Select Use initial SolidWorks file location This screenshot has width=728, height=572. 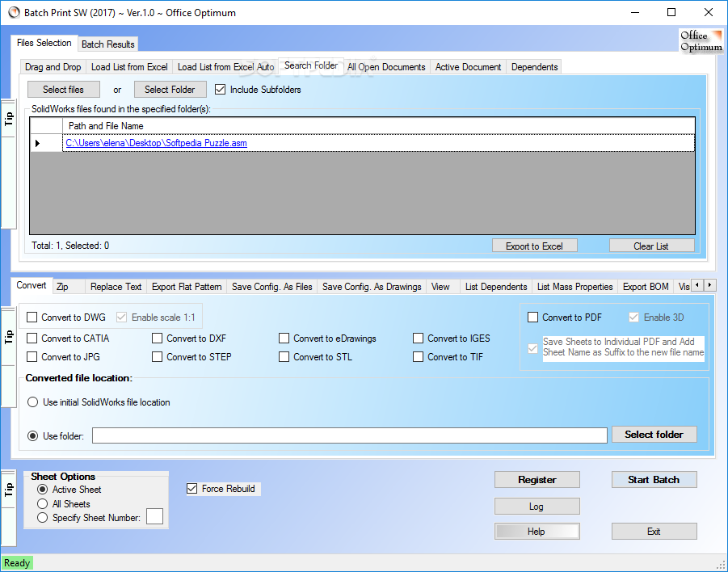point(32,402)
